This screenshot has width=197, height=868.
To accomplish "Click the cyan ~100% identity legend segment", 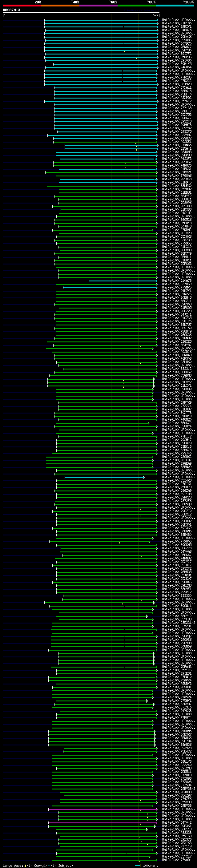I will click(x=175, y=6).
